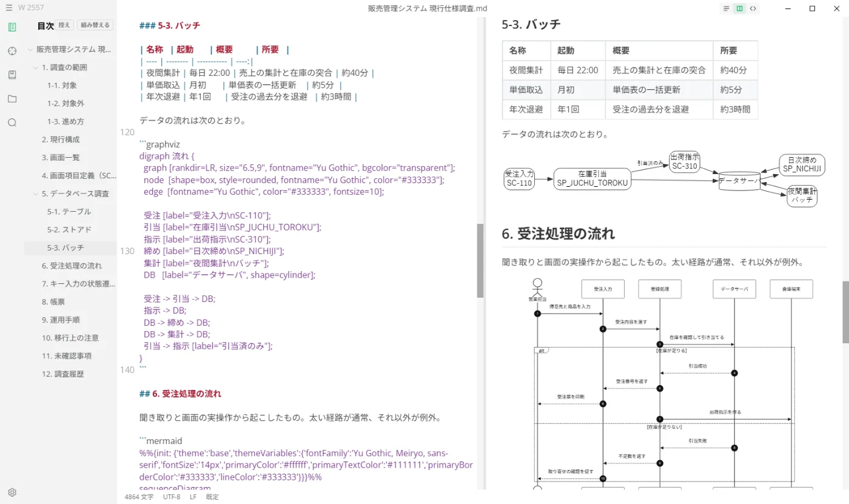Click the ## 6. 受注処理の流れ editor heading
This screenshot has height=504, width=849.
point(180,394)
